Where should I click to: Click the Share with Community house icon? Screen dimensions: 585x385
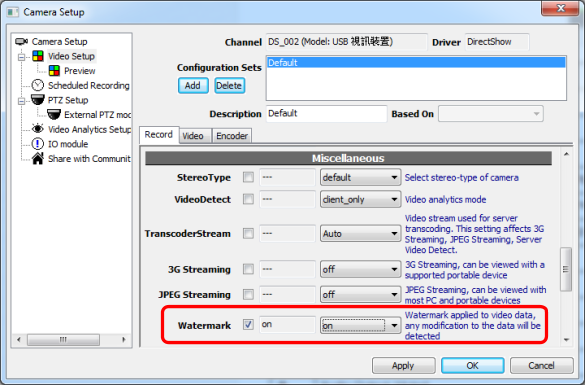click(38, 159)
